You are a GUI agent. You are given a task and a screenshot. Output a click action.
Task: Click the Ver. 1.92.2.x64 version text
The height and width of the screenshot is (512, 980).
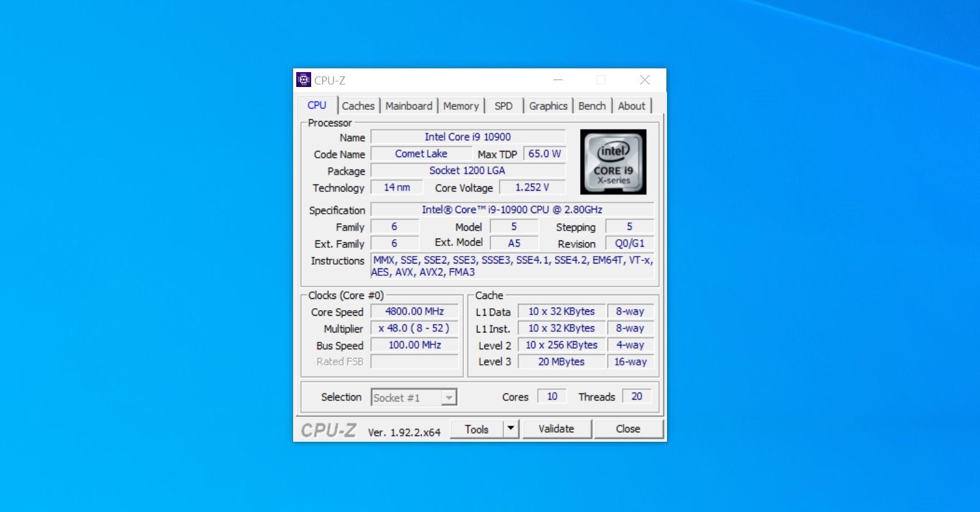click(404, 432)
